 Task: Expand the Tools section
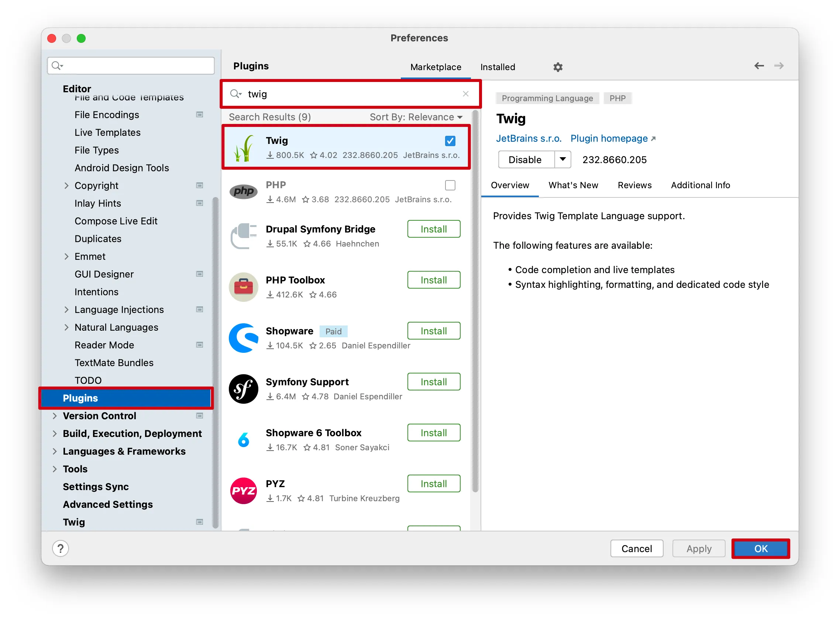[x=55, y=469]
